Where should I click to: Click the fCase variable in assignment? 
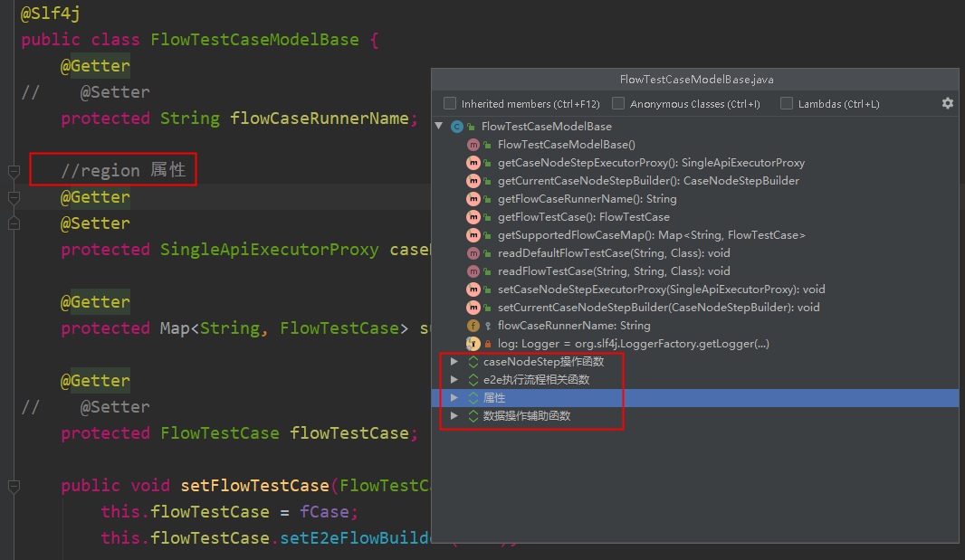click(x=324, y=512)
